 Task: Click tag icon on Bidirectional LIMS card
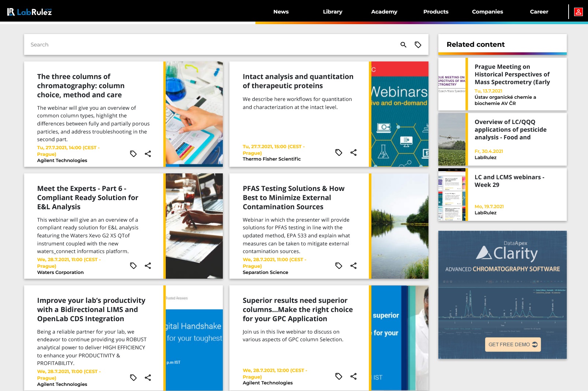coord(133,377)
